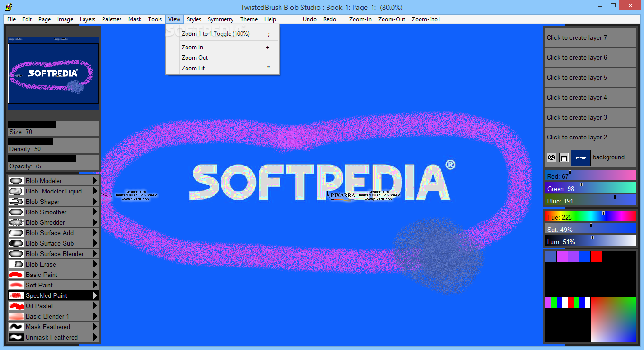The height and width of the screenshot is (350, 644).
Task: Adjust the Red color slider
Action: pyautogui.click(x=591, y=175)
